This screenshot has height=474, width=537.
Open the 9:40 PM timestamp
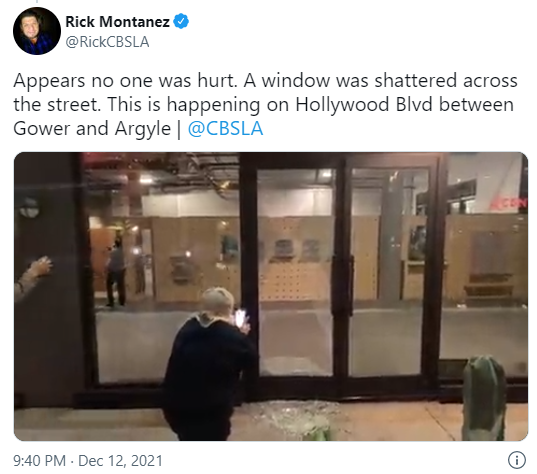pos(39,461)
